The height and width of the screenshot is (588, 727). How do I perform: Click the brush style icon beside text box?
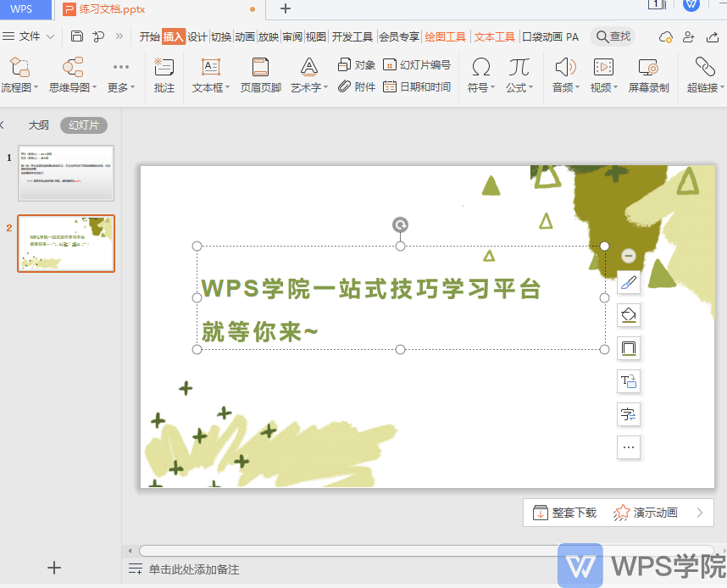629,282
